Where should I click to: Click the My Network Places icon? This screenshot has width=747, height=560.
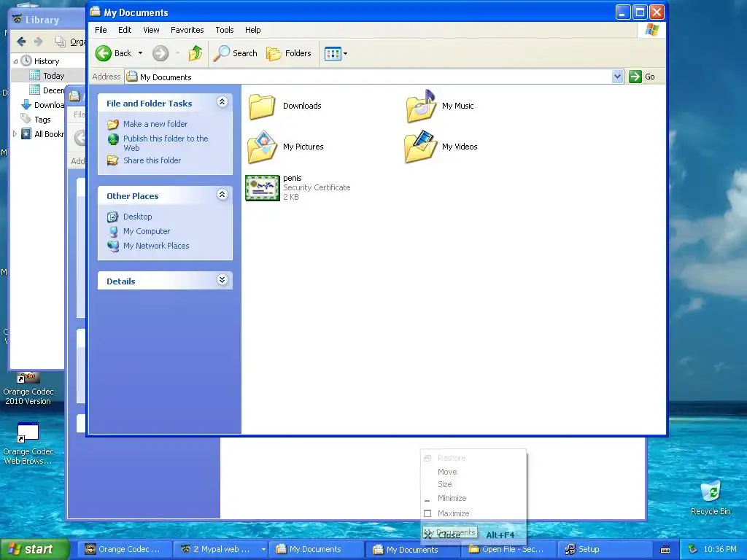(x=113, y=246)
